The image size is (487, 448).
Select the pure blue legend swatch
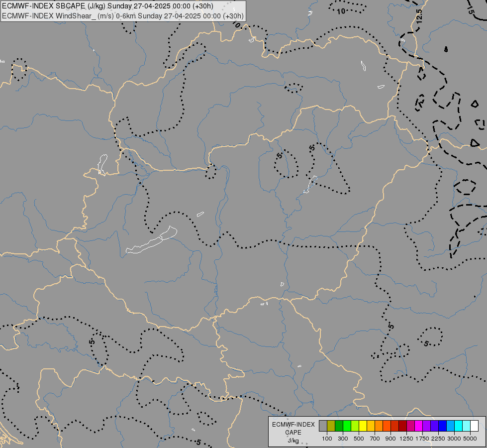coord(443,426)
